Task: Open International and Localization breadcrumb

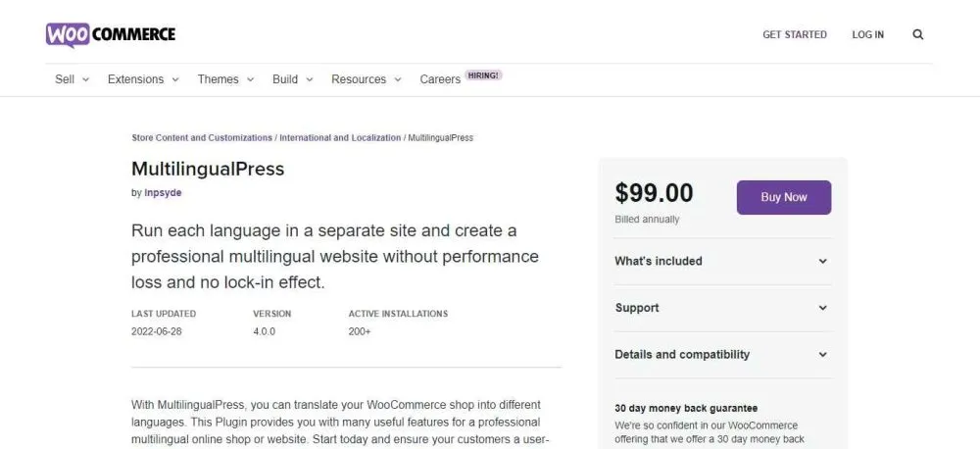Action: 340,138
